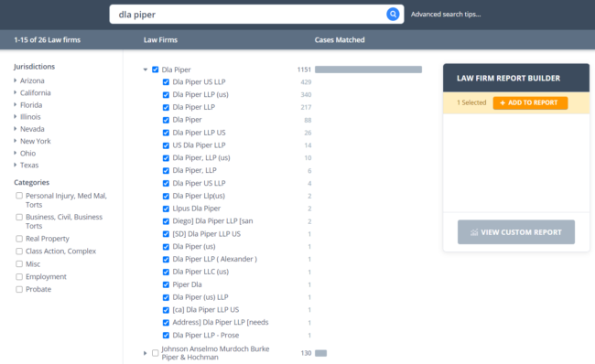Expand Illinois jurisdiction
Viewport: 595px width, 364px height.
(x=16, y=117)
